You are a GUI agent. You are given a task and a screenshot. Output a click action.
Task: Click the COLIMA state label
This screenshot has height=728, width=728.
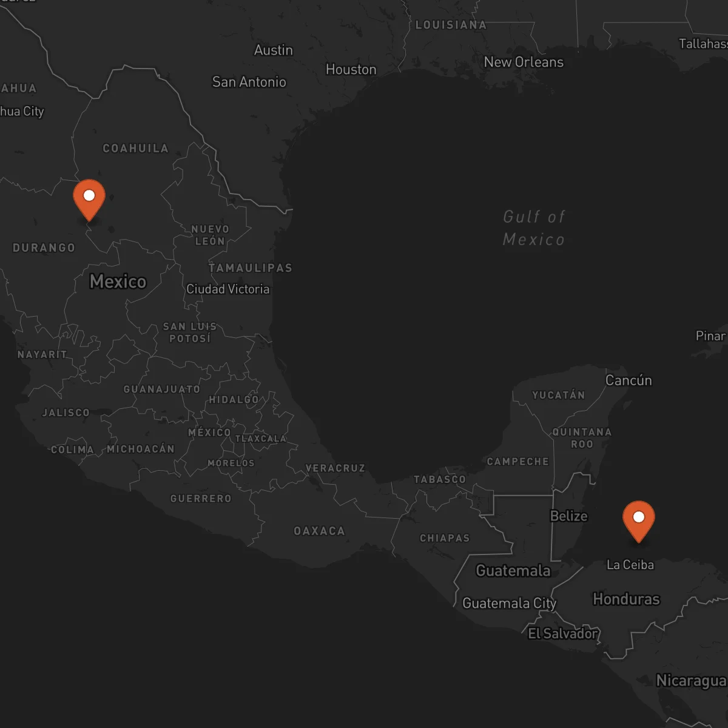coord(72,450)
